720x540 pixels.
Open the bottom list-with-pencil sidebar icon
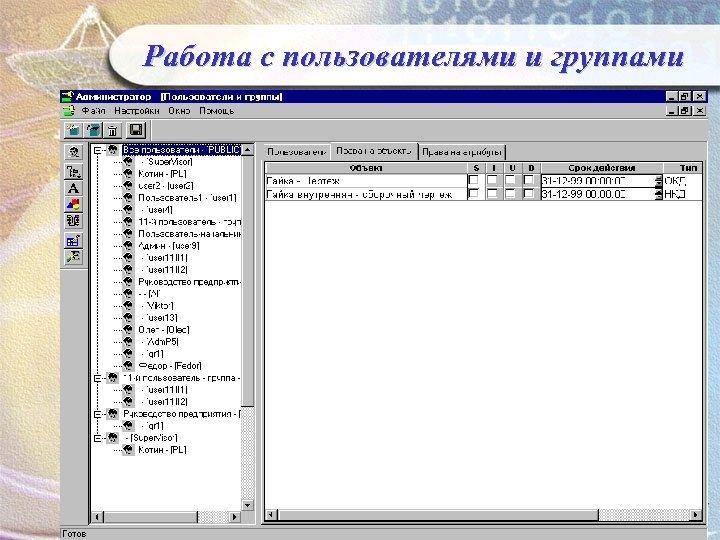coord(73,257)
